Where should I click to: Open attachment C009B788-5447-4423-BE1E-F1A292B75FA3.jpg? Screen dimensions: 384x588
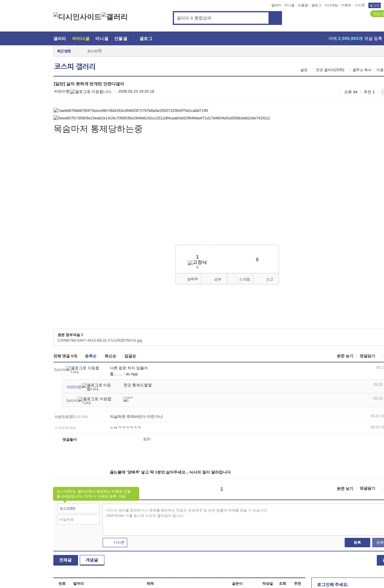tap(100, 340)
